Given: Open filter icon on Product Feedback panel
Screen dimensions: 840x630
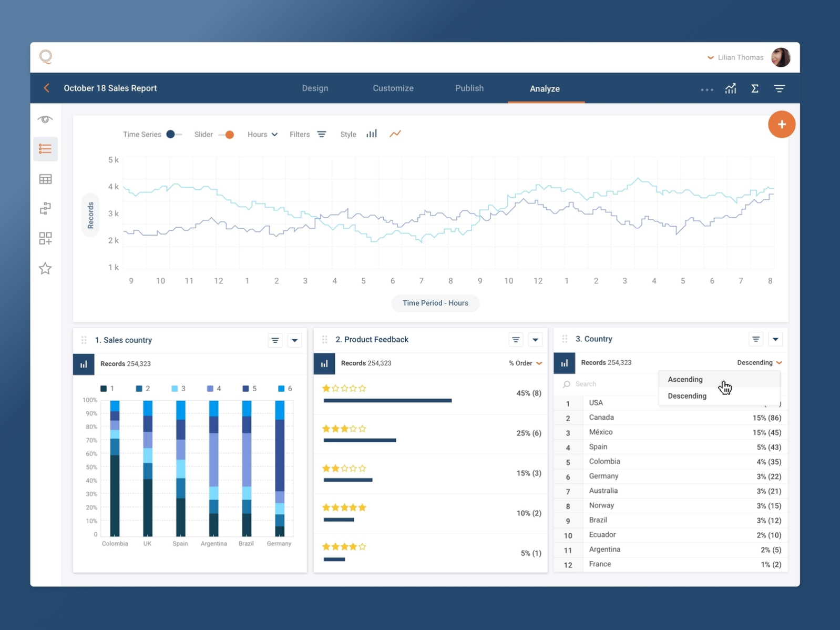Looking at the screenshot, I should coord(516,340).
